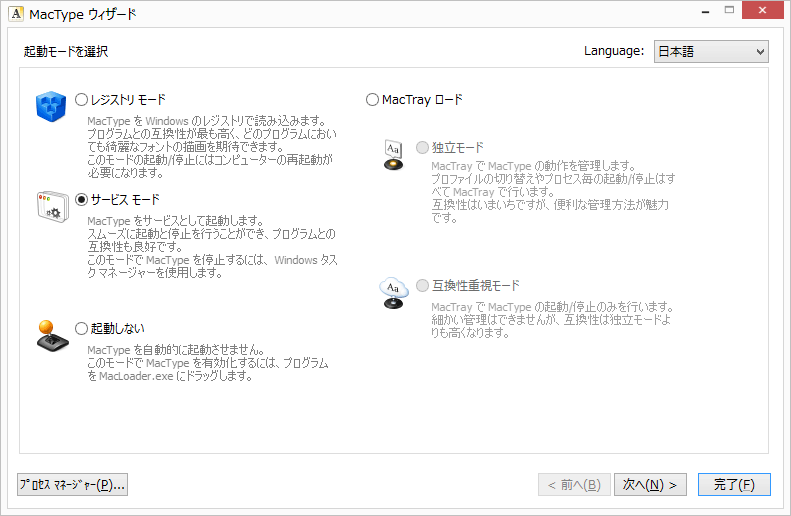The width and height of the screenshot is (791, 516).
Task: Click the Language: label
Action: pyautogui.click(x=614, y=51)
